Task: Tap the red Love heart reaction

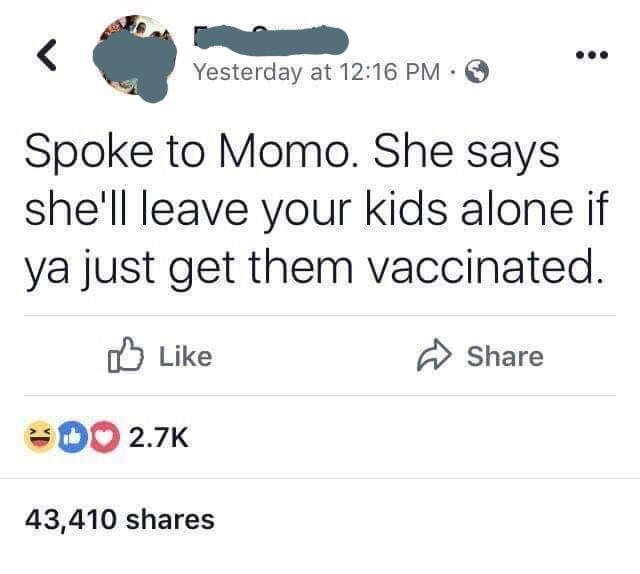Action: pyautogui.click(x=105, y=437)
